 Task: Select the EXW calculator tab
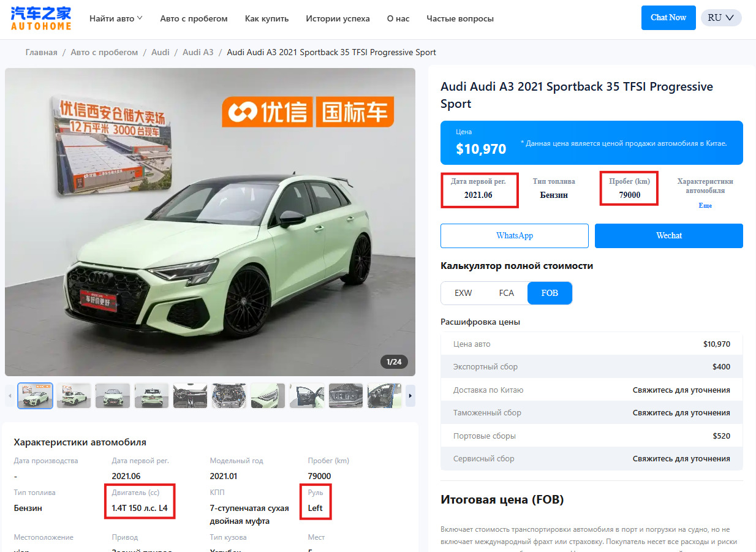tap(463, 293)
